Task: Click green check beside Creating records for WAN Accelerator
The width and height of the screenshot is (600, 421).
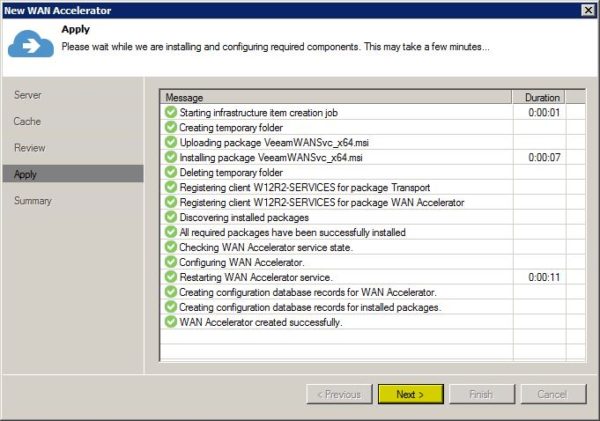Action: coord(171,292)
